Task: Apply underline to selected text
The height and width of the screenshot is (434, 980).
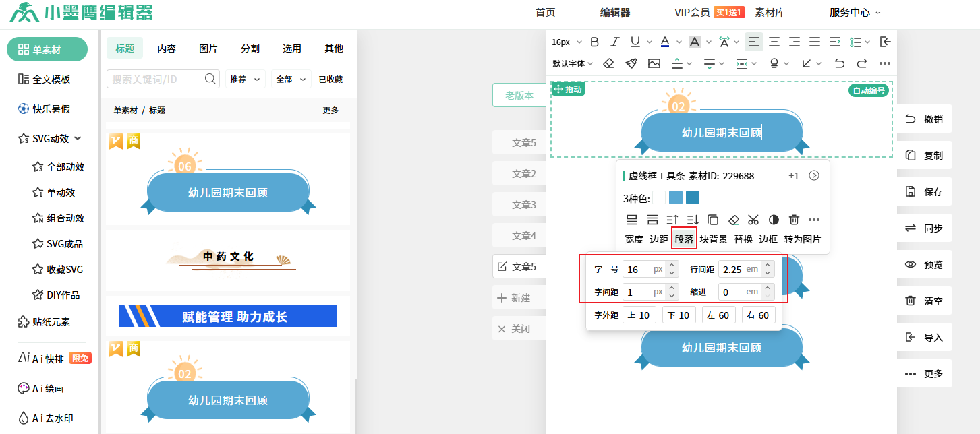Action: coord(635,42)
